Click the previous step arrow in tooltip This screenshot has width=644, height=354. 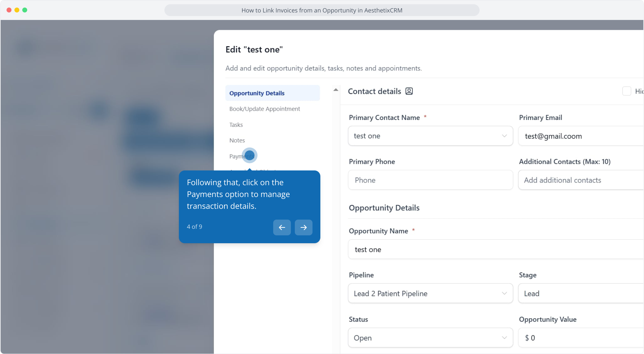tap(282, 227)
